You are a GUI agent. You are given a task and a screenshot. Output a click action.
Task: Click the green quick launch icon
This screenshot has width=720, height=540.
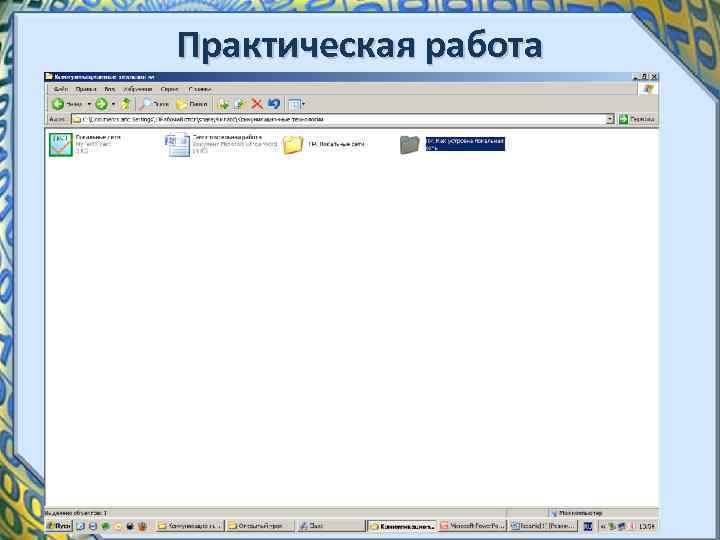(105, 526)
